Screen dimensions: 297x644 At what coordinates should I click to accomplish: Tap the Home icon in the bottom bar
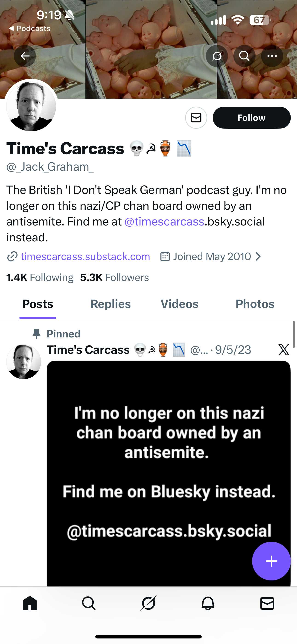[x=30, y=603]
